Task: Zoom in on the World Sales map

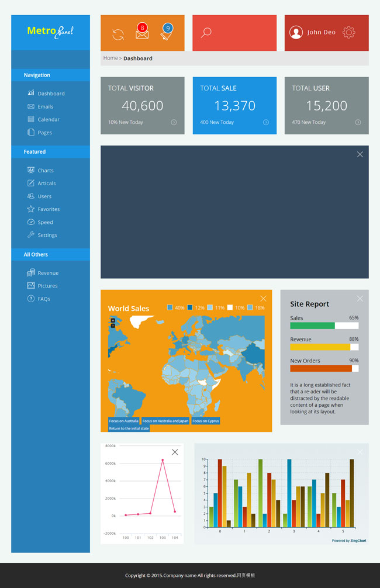Action: click(x=113, y=320)
